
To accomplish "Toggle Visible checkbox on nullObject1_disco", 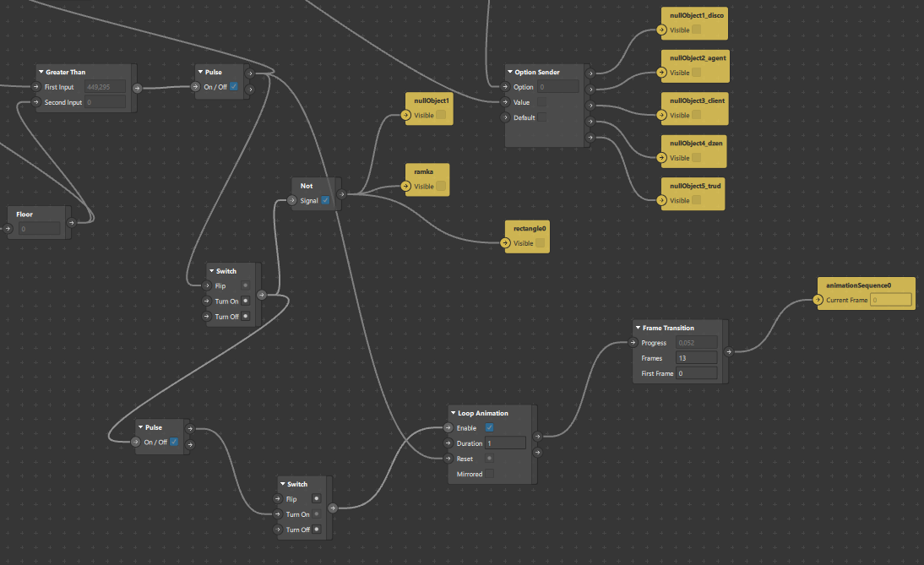I will [x=697, y=30].
